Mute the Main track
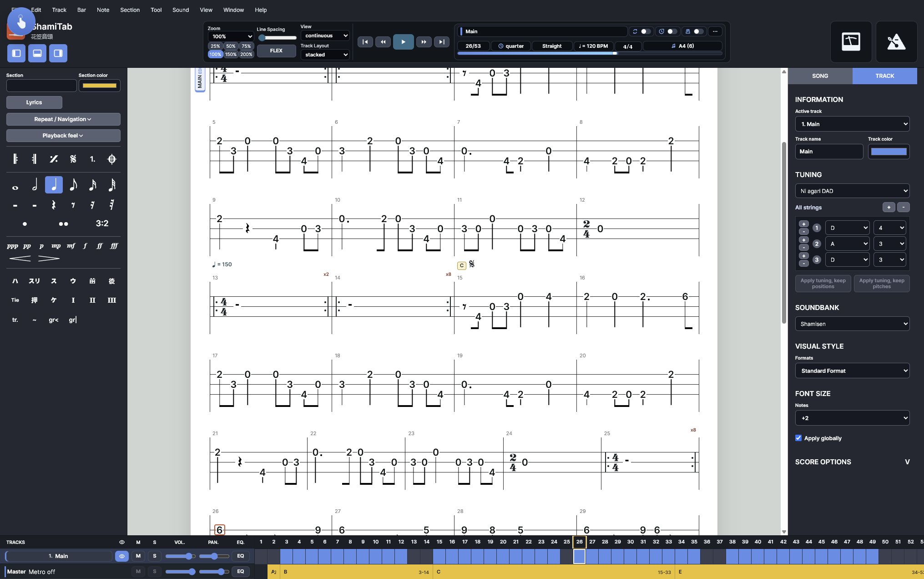The height and width of the screenshot is (579, 924). pos(138,556)
